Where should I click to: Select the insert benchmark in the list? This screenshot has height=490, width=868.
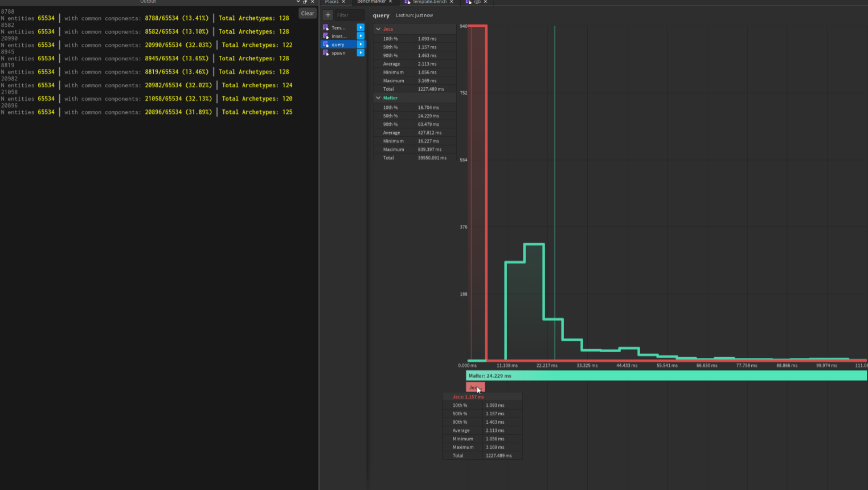click(x=339, y=36)
